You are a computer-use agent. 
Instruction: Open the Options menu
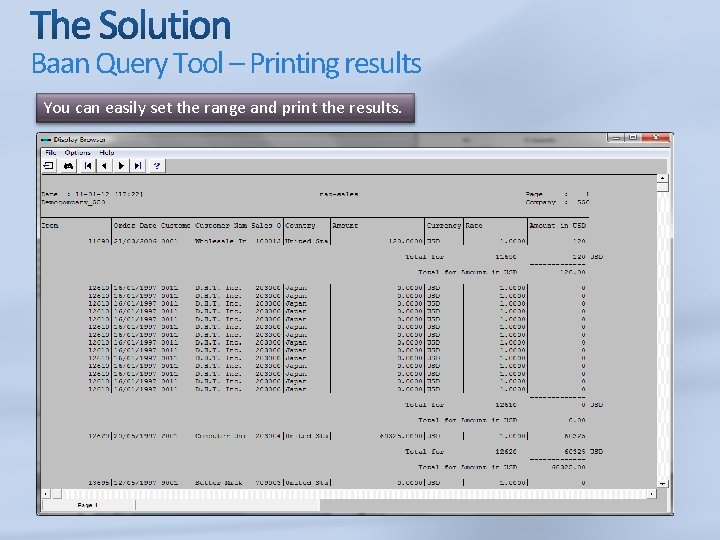point(78,152)
